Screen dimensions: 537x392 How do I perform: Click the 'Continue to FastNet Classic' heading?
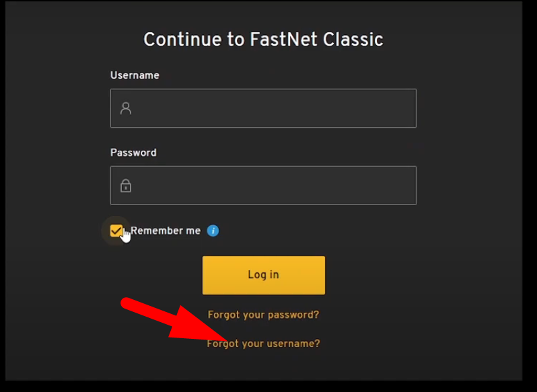263,40
